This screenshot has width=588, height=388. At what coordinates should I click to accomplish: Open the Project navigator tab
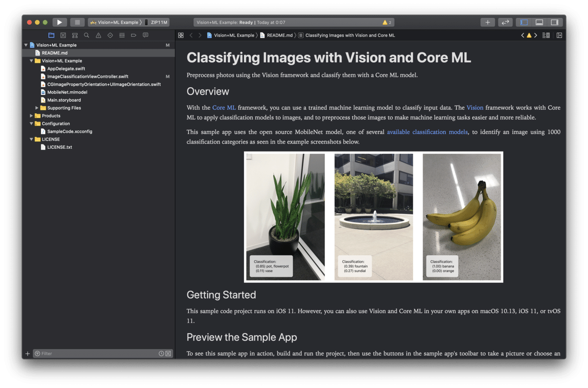point(51,35)
